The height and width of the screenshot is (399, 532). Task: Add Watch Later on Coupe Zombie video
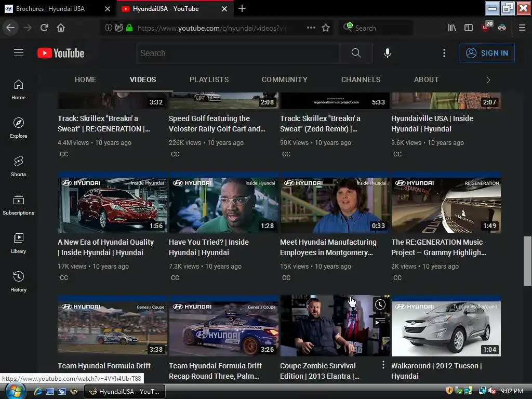click(x=380, y=304)
